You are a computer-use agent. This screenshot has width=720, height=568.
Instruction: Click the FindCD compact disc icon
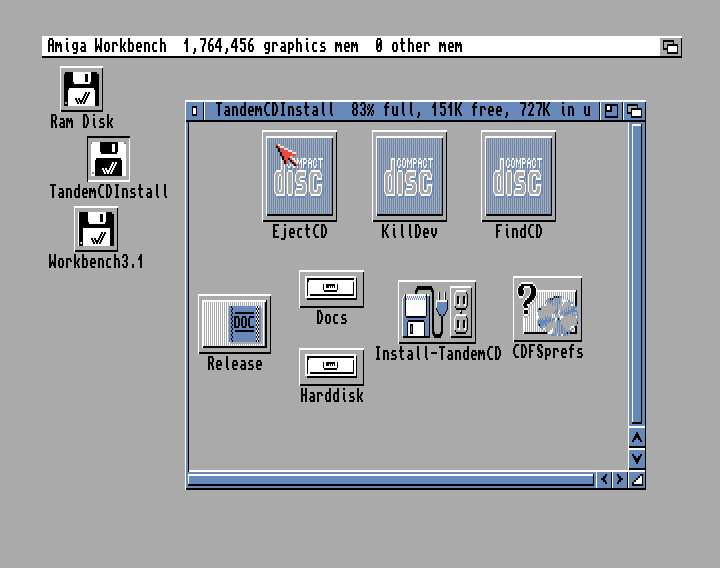(x=518, y=176)
